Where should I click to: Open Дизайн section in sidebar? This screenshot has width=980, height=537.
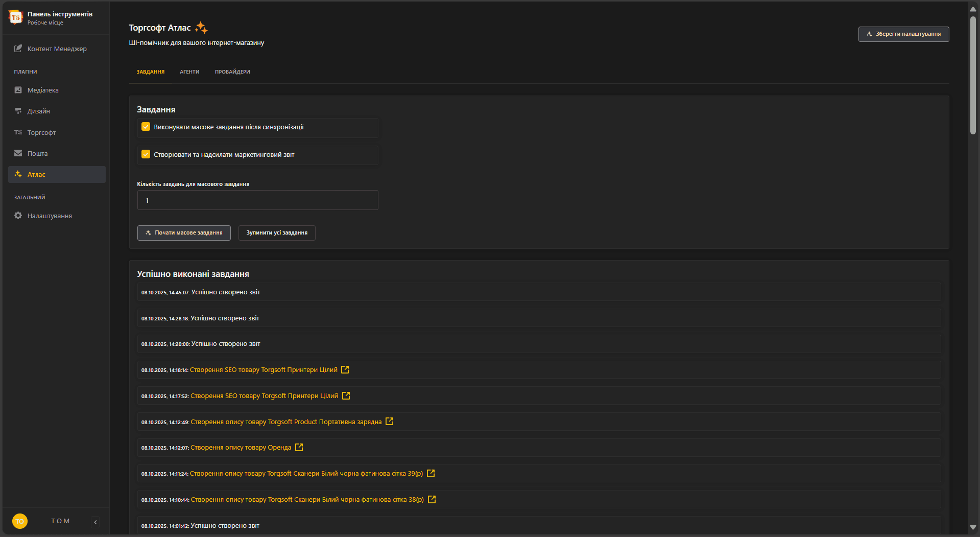point(38,111)
